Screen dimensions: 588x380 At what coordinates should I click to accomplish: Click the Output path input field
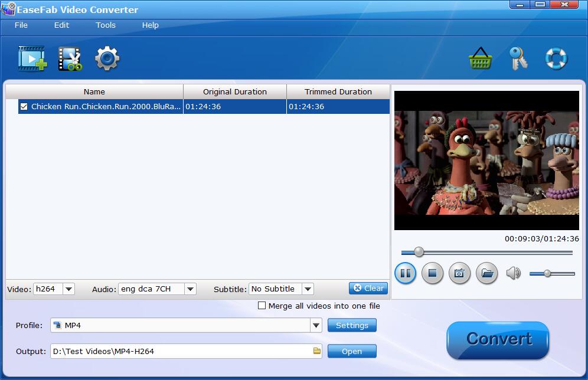[x=186, y=351]
